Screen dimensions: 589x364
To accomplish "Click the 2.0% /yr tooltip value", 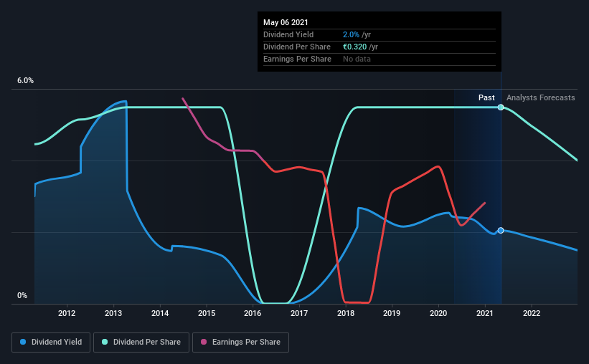I will (x=357, y=34).
